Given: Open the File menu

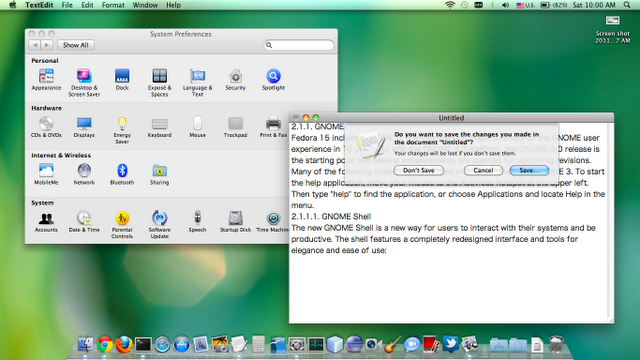Looking at the screenshot, I should 67,5.
